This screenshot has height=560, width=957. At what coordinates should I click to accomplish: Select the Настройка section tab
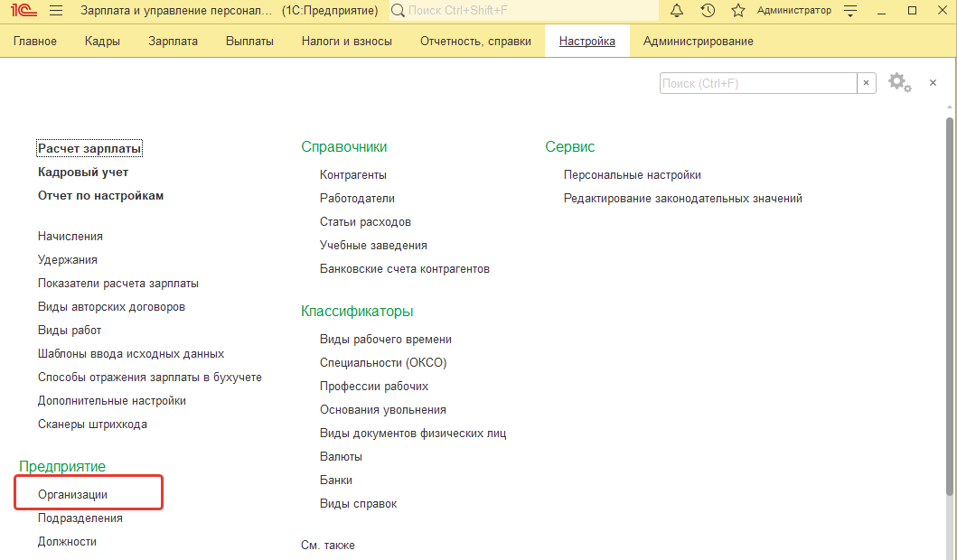tap(587, 41)
